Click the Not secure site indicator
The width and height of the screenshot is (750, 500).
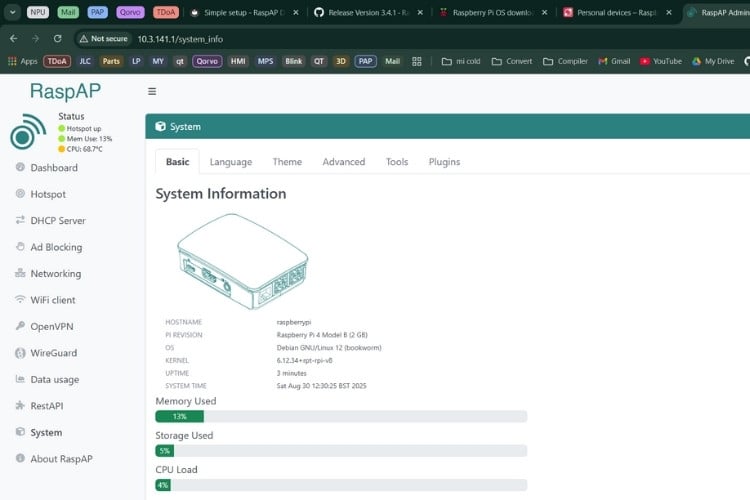click(x=104, y=39)
